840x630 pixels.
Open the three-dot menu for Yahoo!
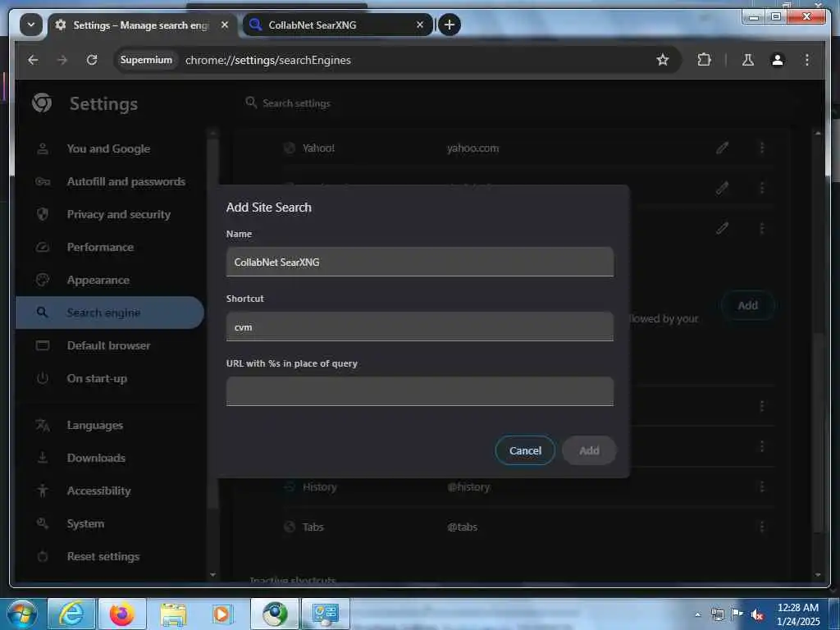point(762,148)
